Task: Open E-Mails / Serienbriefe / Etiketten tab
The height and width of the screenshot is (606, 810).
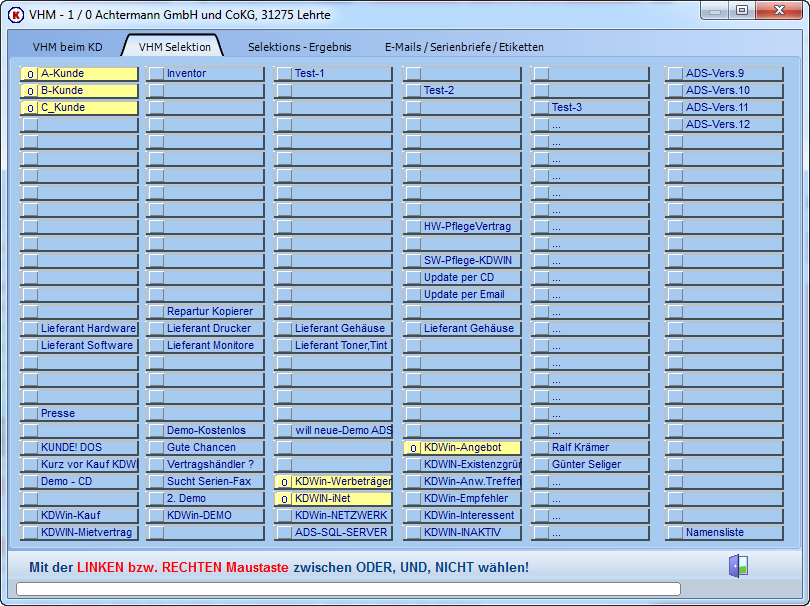Action: [x=464, y=47]
